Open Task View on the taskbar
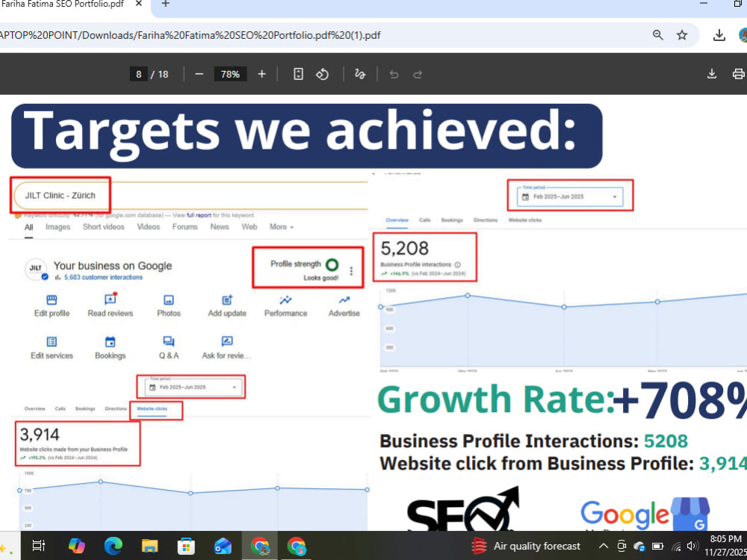The height and width of the screenshot is (560, 747). pos(38,546)
